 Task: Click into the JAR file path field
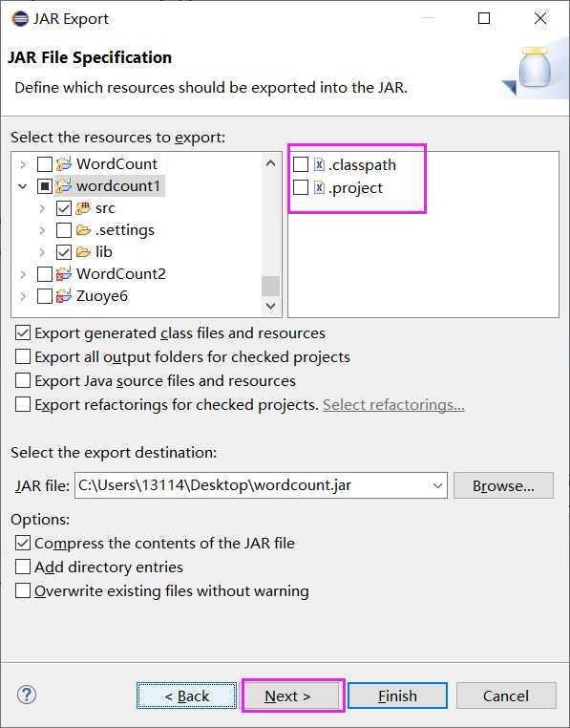tap(253, 485)
